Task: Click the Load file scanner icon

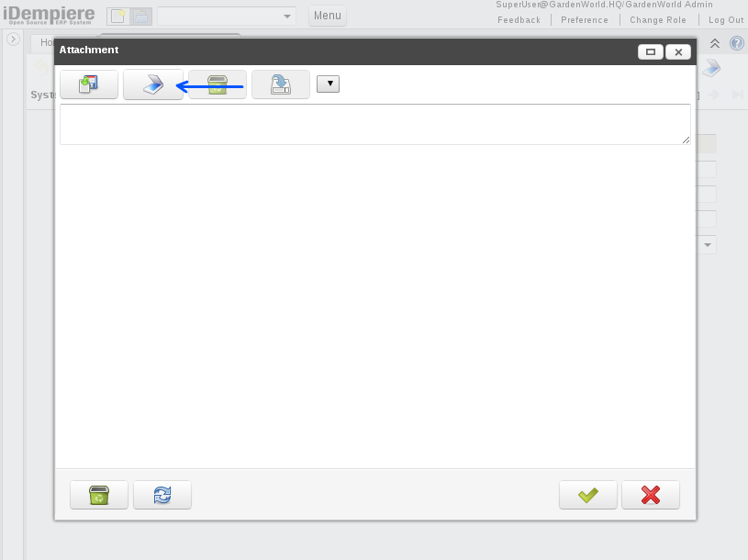Action: pos(153,84)
